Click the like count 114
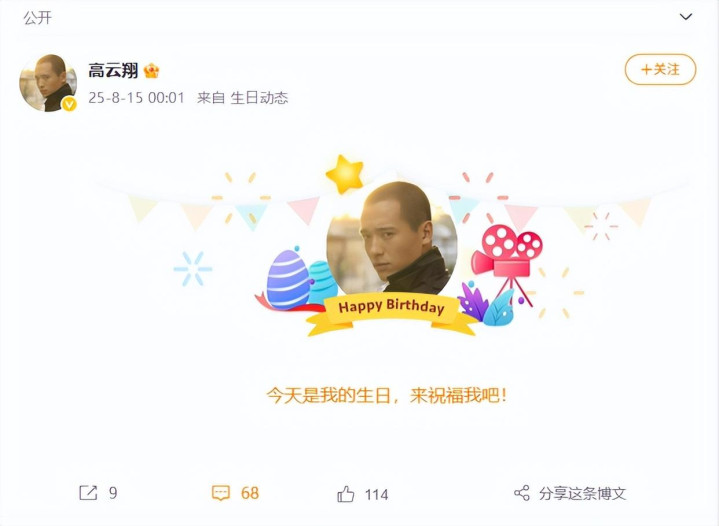Image resolution: width=719 pixels, height=526 pixels. click(376, 494)
